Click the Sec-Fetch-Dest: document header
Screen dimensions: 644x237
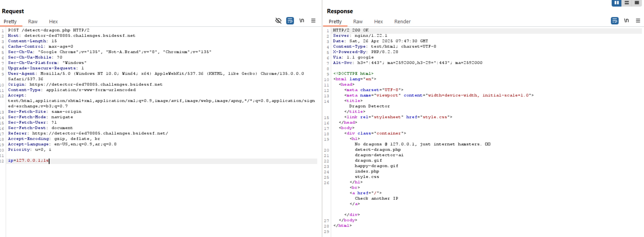coord(40,128)
